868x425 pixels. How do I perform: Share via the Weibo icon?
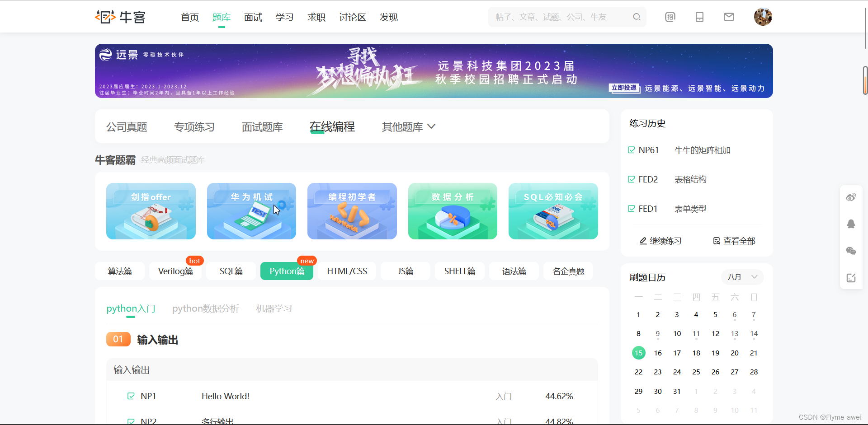coord(851,197)
